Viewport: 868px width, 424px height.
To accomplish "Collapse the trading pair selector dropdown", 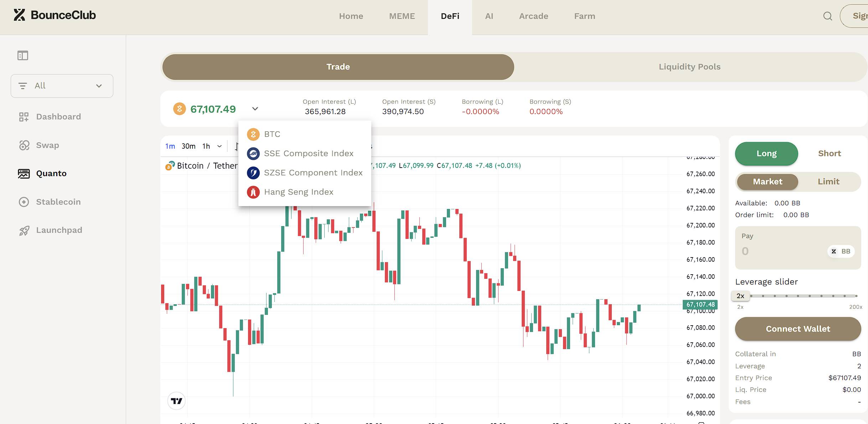I will coord(255,109).
